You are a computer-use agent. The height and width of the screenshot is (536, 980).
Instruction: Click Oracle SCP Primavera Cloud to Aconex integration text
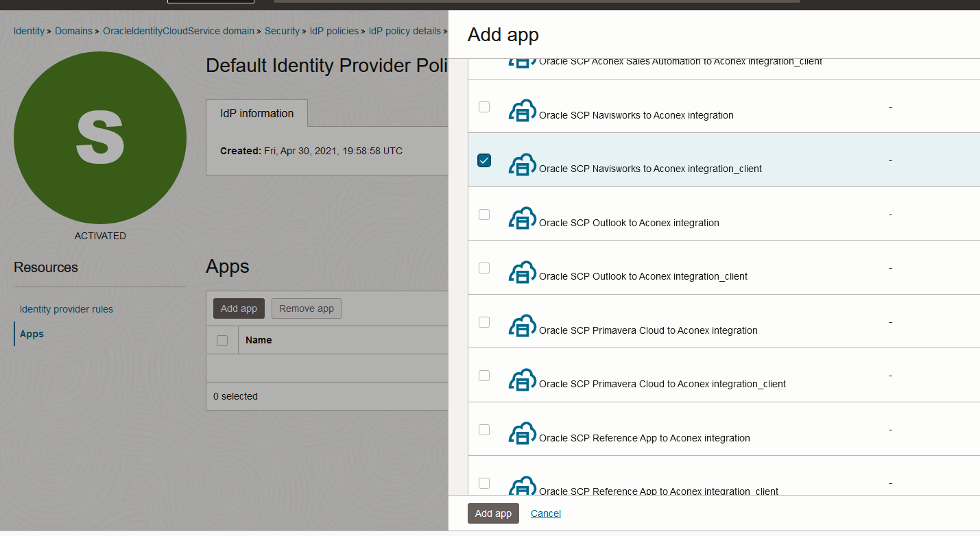click(x=648, y=330)
